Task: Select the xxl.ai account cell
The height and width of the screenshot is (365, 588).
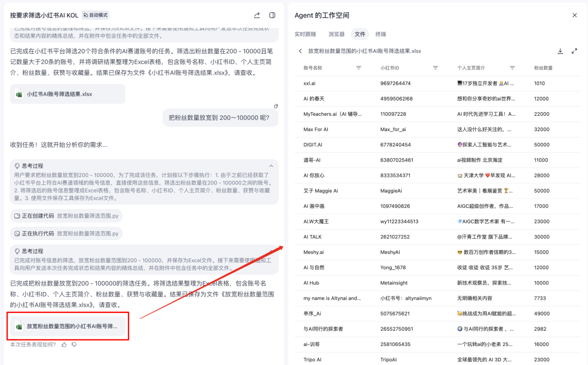Action: pyautogui.click(x=309, y=83)
